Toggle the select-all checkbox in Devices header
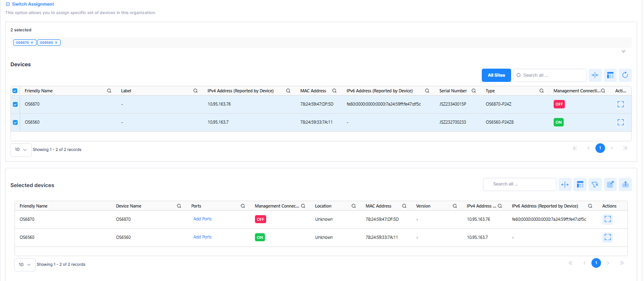This screenshot has width=644, height=281. 15,91
